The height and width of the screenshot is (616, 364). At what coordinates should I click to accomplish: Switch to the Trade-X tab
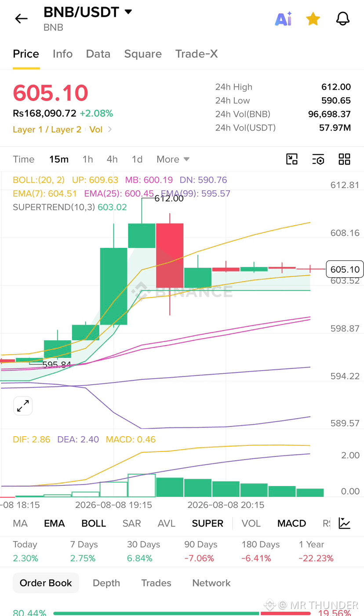(x=197, y=54)
